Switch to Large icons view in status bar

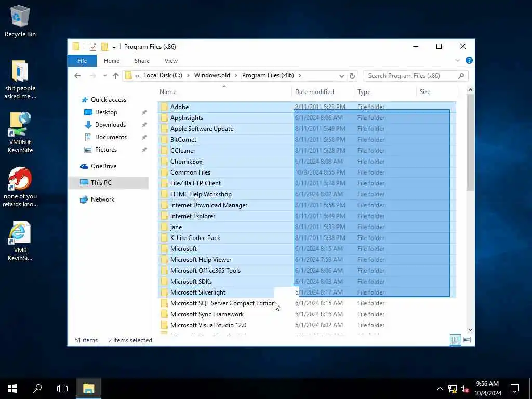467,340
